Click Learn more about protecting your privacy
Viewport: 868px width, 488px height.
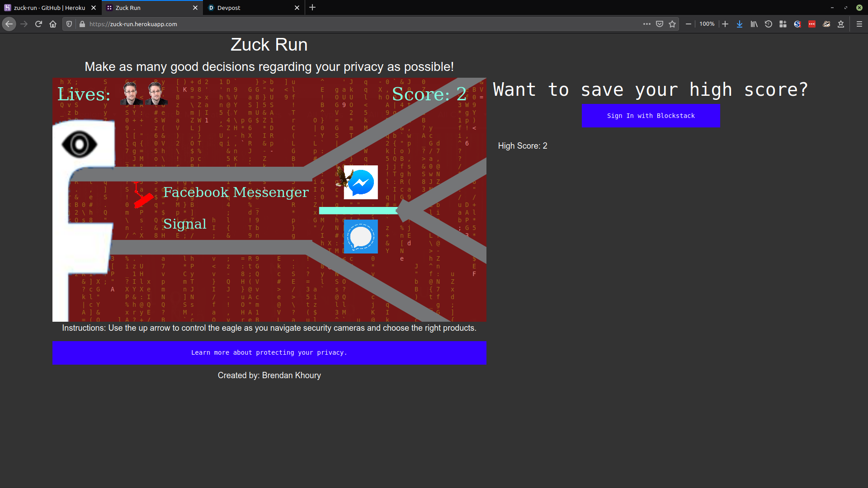point(269,353)
